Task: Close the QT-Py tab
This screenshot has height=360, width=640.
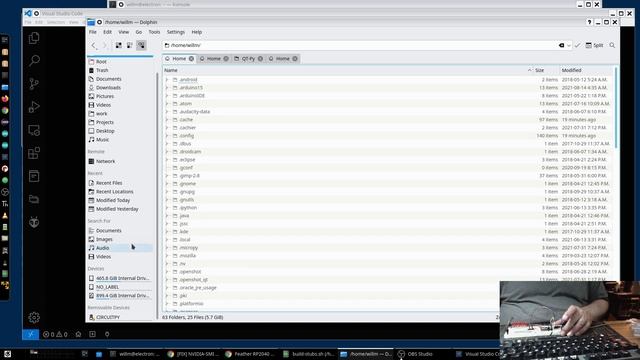Action: [260, 59]
